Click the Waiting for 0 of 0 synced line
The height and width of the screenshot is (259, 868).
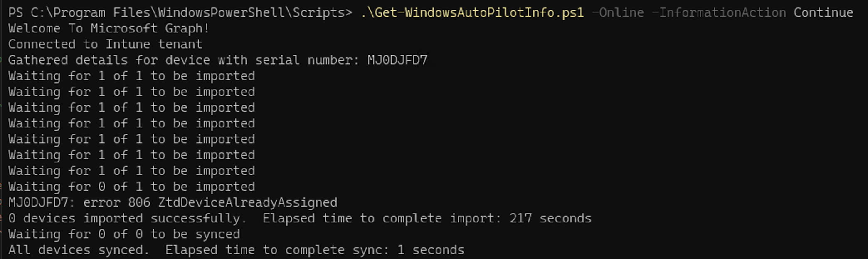[124, 234]
